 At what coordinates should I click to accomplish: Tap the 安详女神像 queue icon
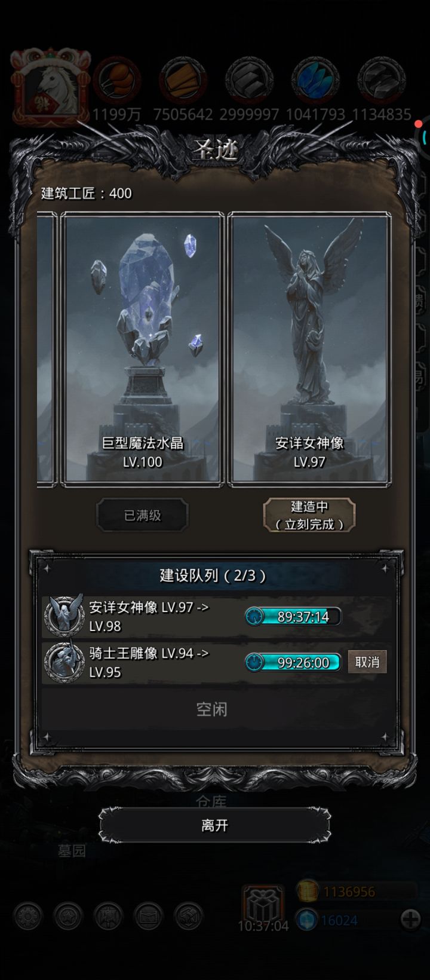(x=64, y=615)
